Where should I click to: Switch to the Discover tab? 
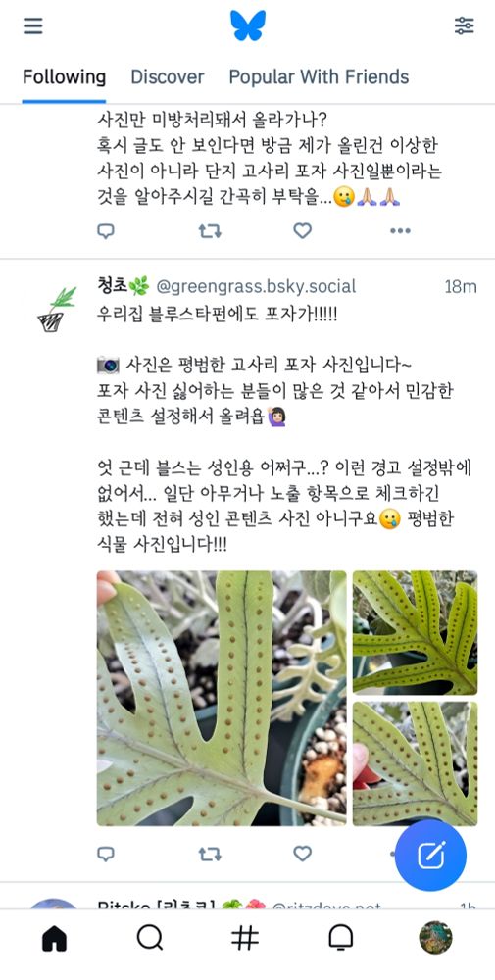point(168,76)
